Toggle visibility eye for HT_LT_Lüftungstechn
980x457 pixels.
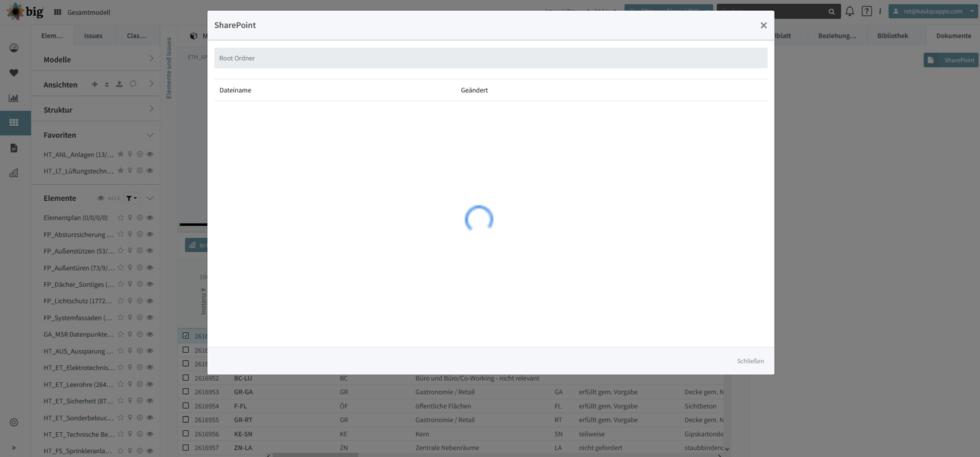[x=150, y=171]
